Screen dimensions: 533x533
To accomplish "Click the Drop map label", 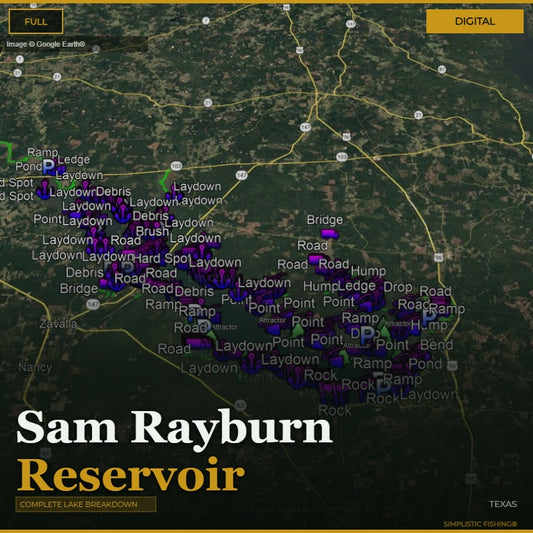I will click(398, 287).
